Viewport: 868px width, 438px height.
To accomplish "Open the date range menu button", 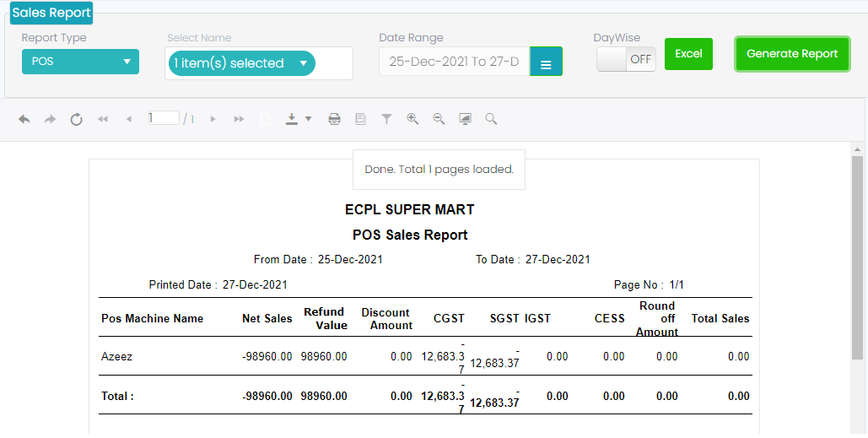I will 546,62.
